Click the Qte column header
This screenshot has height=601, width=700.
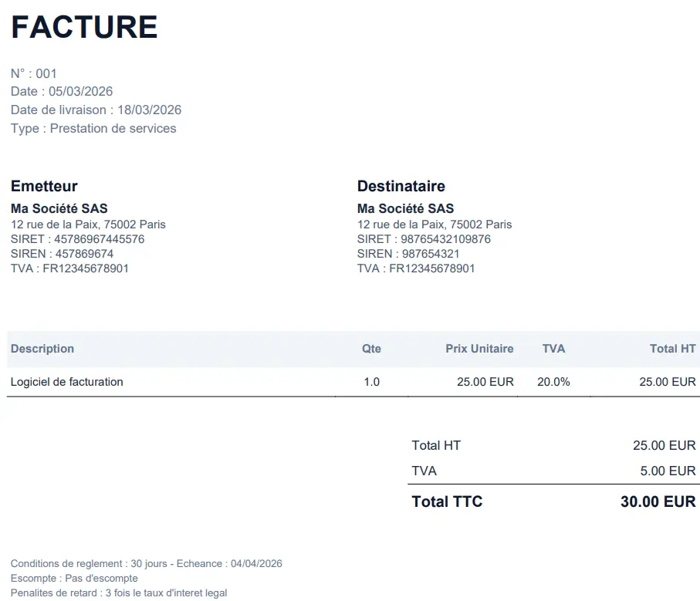[x=371, y=349]
